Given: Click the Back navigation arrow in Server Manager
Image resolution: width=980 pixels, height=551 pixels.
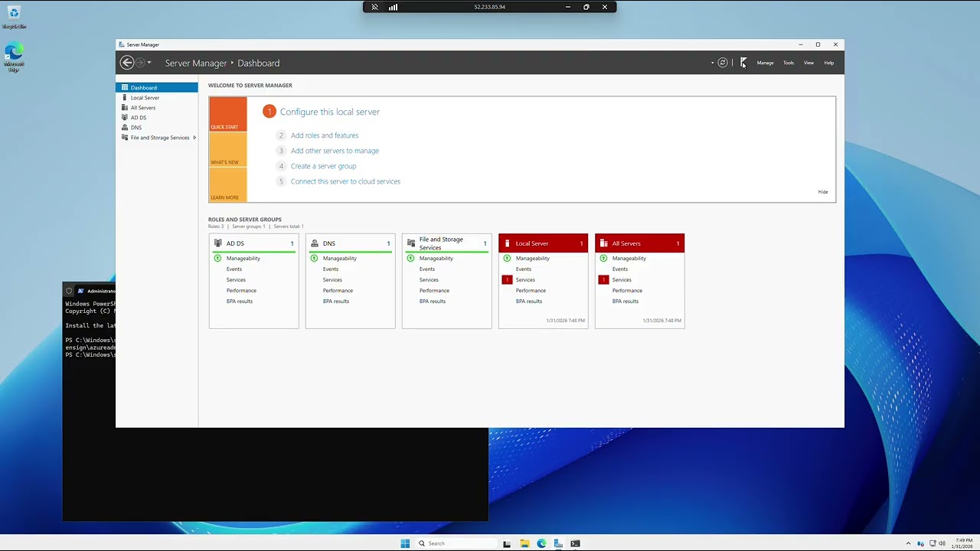Looking at the screenshot, I should (x=127, y=63).
